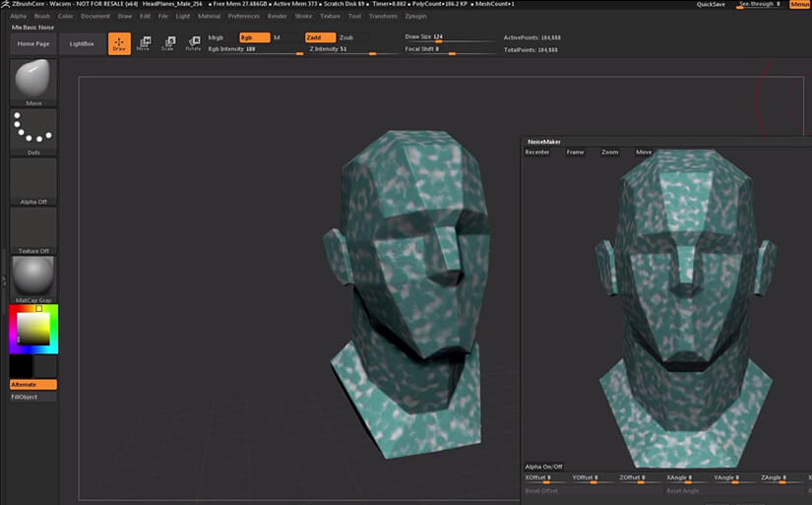Adjust the XOffset slider in NoiseMaker
This screenshot has height=505, width=812.
(546, 478)
